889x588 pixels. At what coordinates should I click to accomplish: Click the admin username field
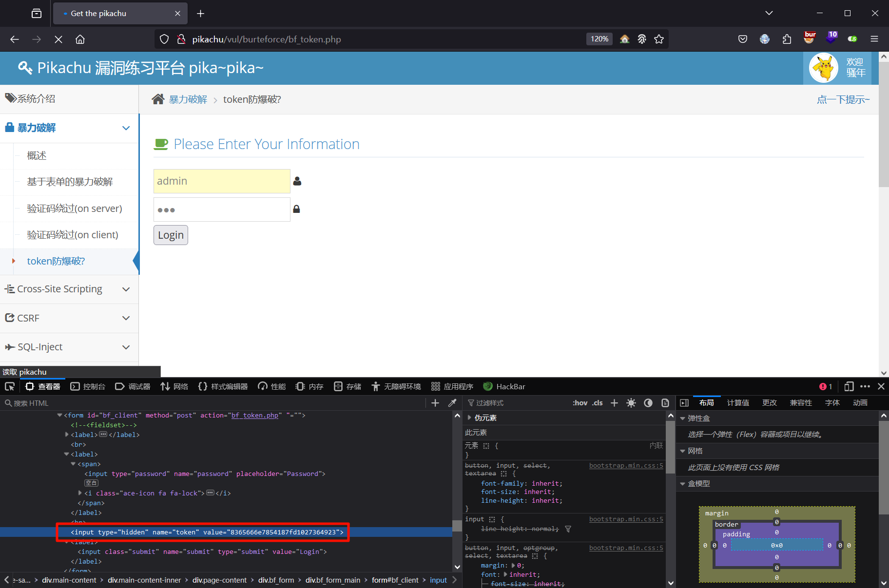[x=222, y=181]
